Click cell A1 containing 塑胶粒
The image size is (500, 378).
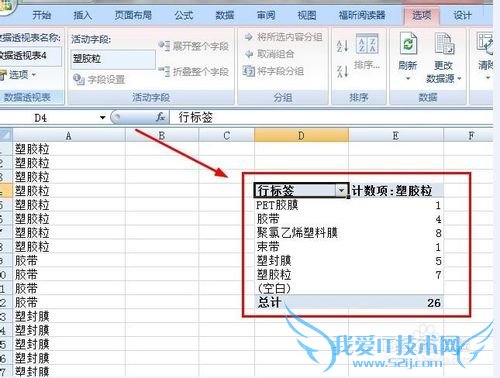(68, 149)
